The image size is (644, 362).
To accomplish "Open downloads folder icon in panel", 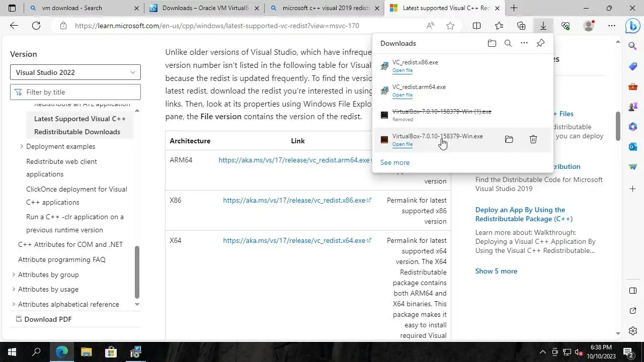I will coord(492,43).
